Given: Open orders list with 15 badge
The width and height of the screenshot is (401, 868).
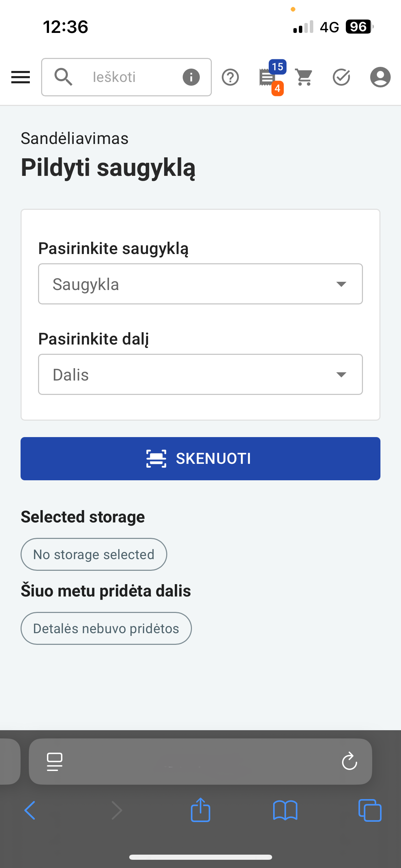Looking at the screenshot, I should coord(271,77).
